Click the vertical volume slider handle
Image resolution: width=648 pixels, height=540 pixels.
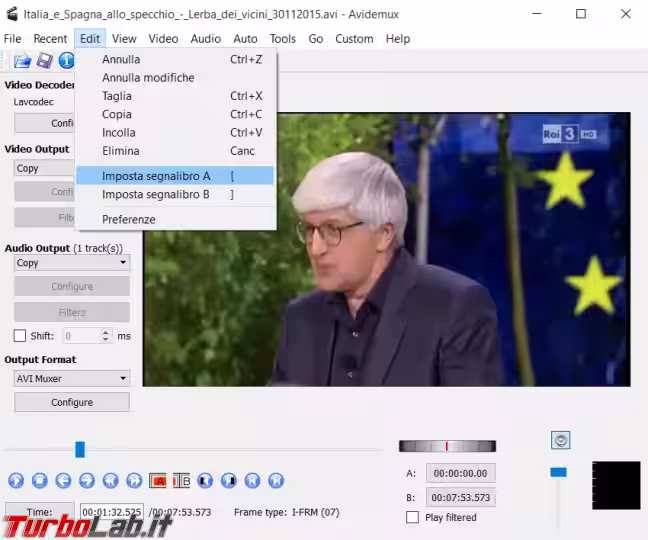coord(558,472)
